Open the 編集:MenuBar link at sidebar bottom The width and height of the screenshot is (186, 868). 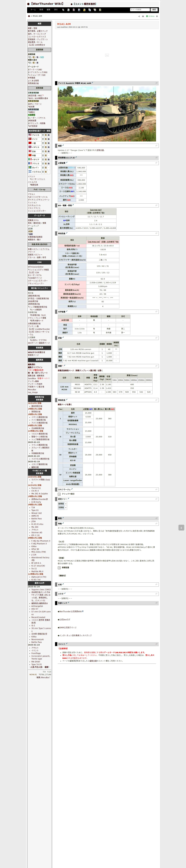pos(43,677)
